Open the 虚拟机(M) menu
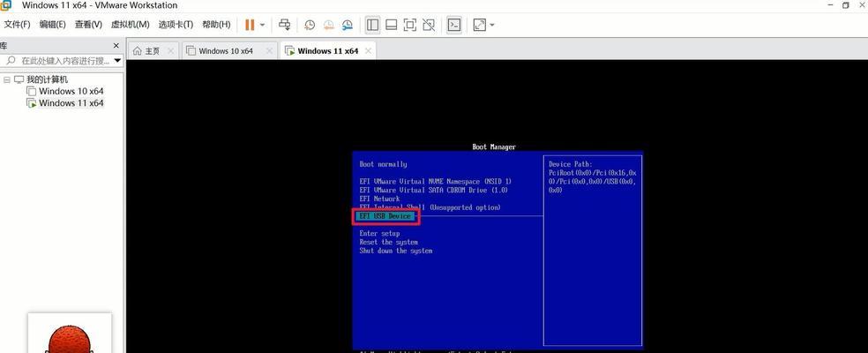Screen dimensions: 868x353 [130, 25]
